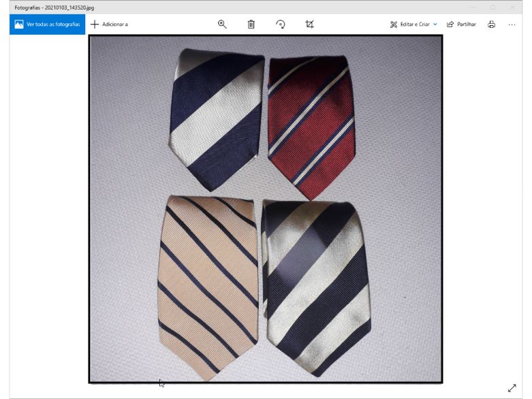Print the photo with printer icon
The height and width of the screenshot is (399, 532).
pos(491,24)
